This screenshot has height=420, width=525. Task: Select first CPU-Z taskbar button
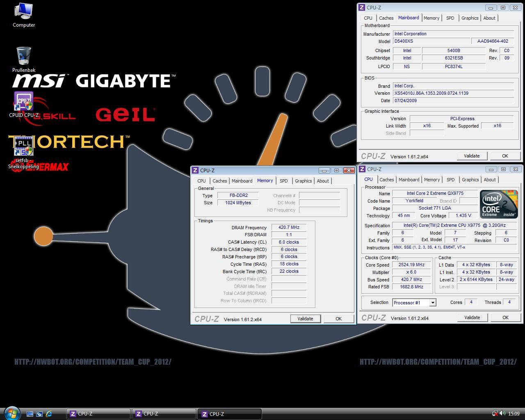coord(98,414)
